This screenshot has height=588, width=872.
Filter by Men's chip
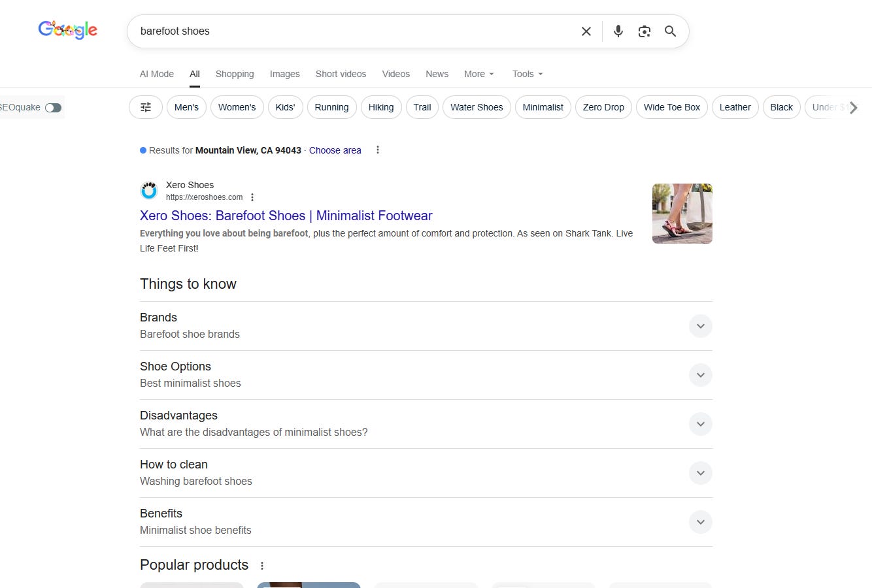point(186,107)
